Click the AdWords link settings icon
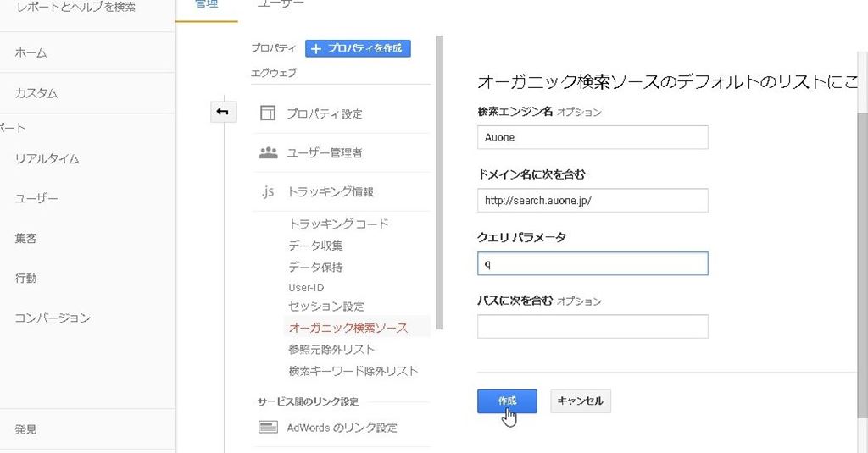This screenshot has width=868, height=453. point(268,428)
